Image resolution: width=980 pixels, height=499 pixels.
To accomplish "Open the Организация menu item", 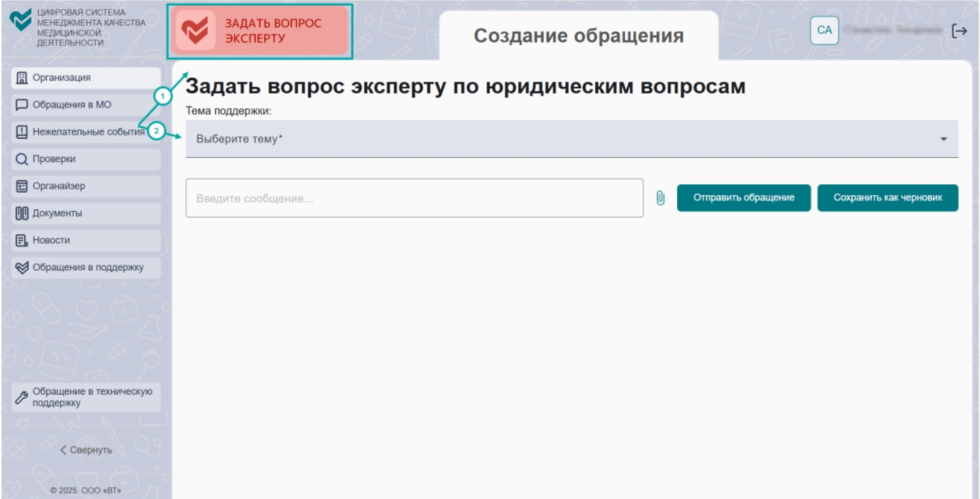I will 86,78.
